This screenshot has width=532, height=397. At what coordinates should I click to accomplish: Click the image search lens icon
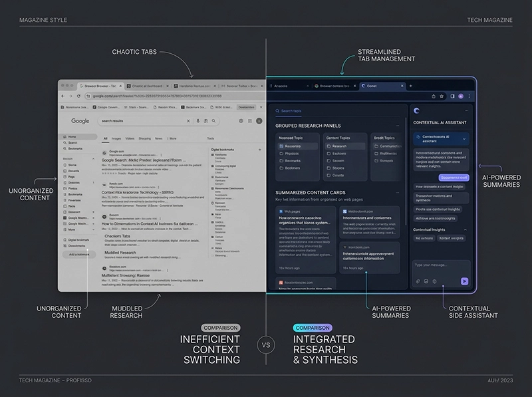coord(205,121)
